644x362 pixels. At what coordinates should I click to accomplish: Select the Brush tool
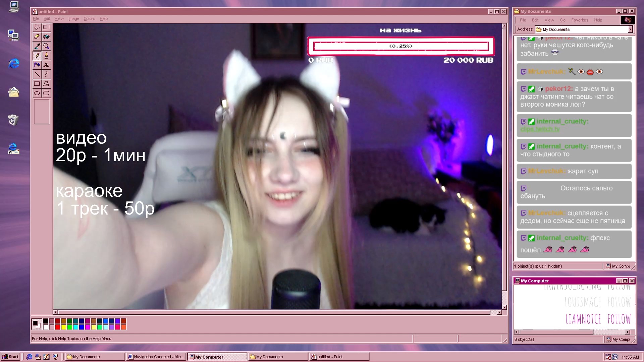click(x=46, y=55)
